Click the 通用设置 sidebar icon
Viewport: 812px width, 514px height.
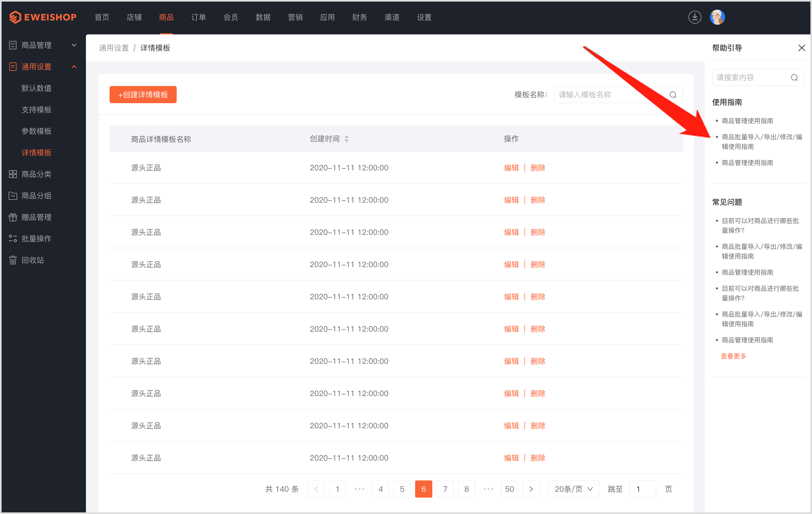coord(13,67)
